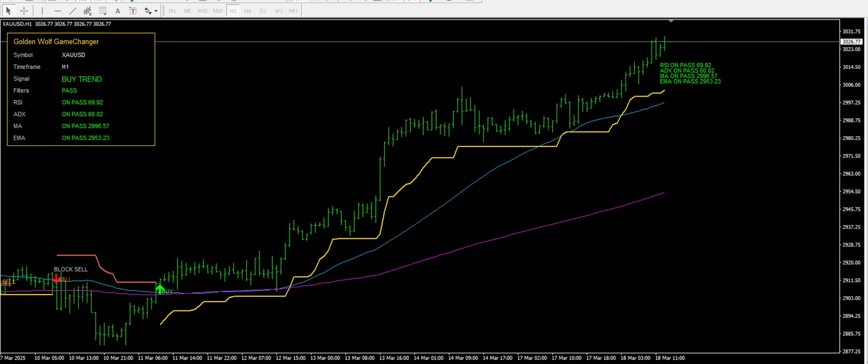Image resolution: width=868 pixels, height=364 pixels.
Task: Click the BLOCK SELL label on chart
Action: (71, 270)
